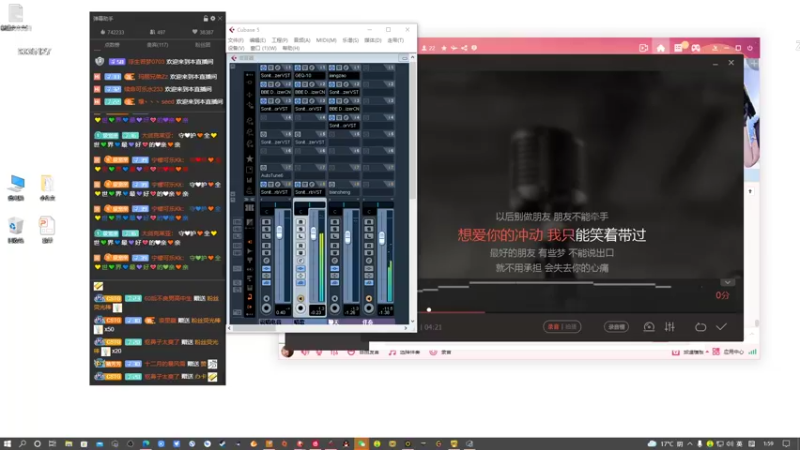
Task: Click pan control above 聊天 channel fader
Action: 344,205
